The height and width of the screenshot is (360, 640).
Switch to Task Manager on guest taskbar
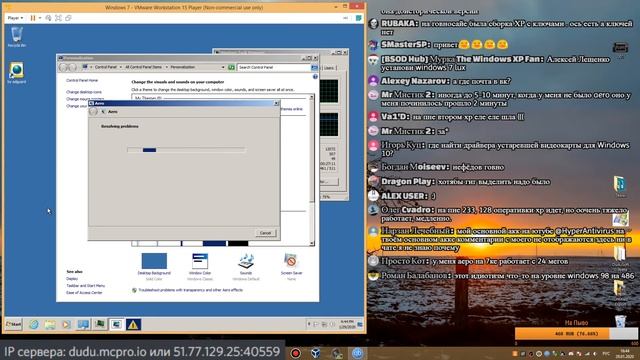point(100,324)
